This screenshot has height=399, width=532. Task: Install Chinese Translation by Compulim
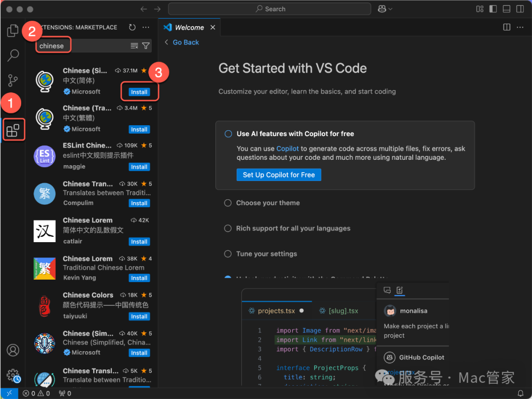pyautogui.click(x=139, y=203)
